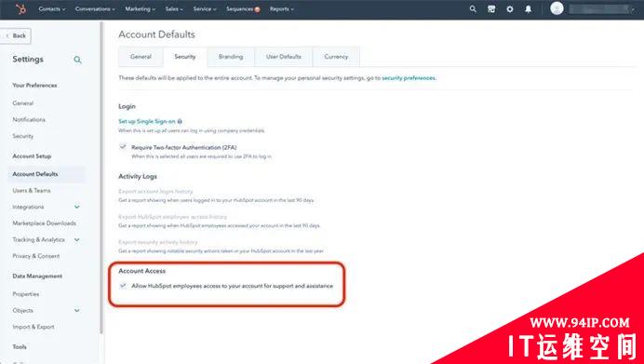644x364 pixels.
Task: Open the marketplace icon in top bar
Action: 491,8
